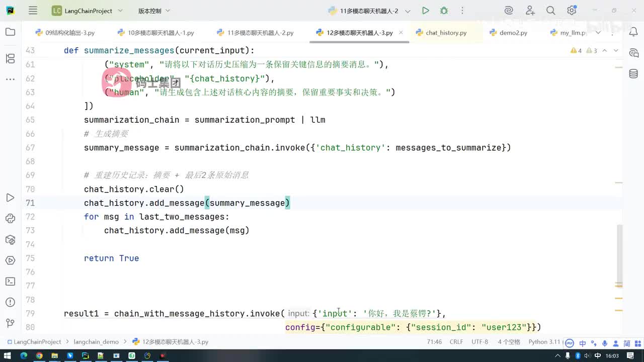Viewport: 644px width, 362px height.
Task: Open the Terminal tool window
Action: tap(10, 282)
